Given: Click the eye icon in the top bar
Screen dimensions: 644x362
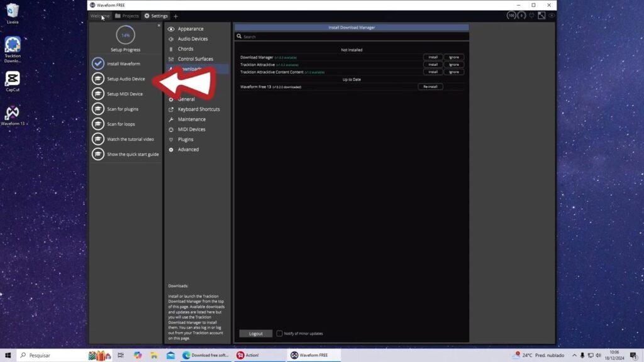Looking at the screenshot, I should point(552,16).
